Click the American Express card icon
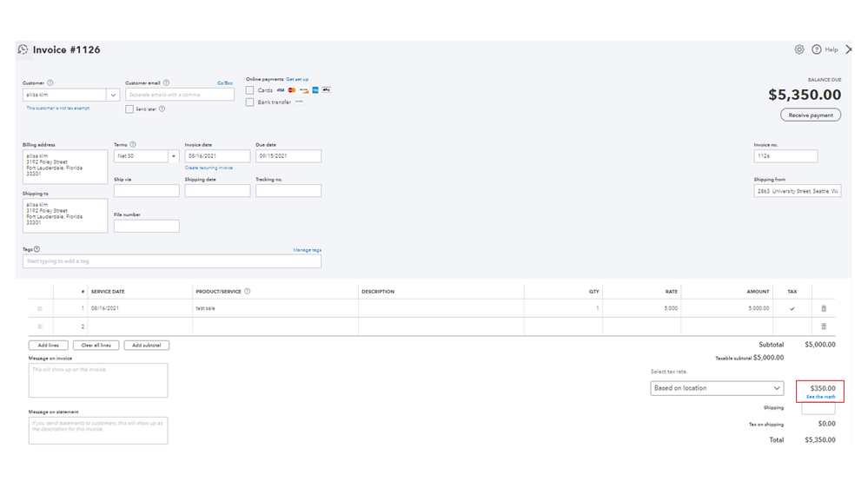The image size is (868, 488). [315, 90]
